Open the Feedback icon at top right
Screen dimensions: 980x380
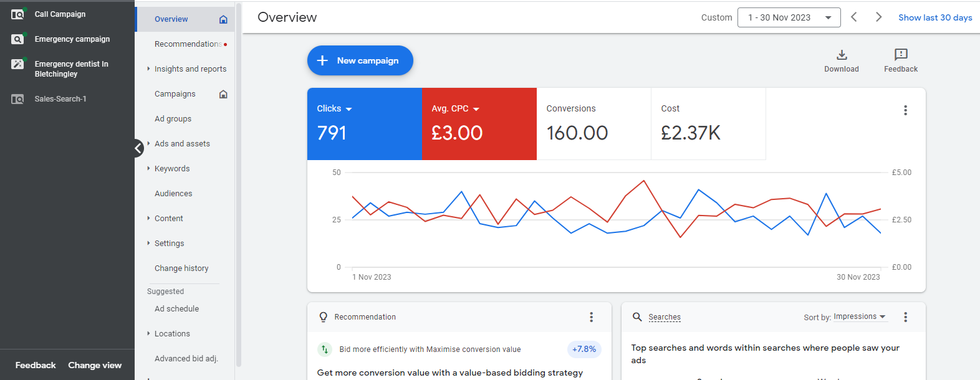(x=900, y=55)
